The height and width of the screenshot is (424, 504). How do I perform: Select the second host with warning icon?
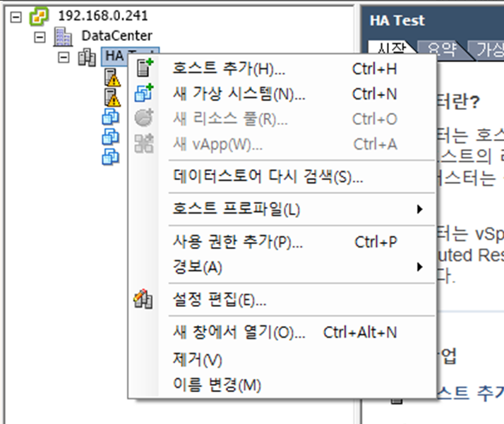[112, 97]
